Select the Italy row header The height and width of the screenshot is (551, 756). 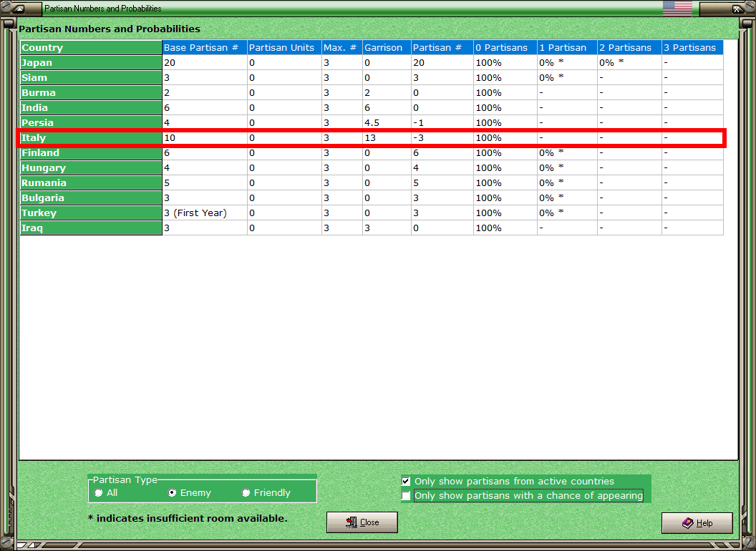[x=91, y=138]
